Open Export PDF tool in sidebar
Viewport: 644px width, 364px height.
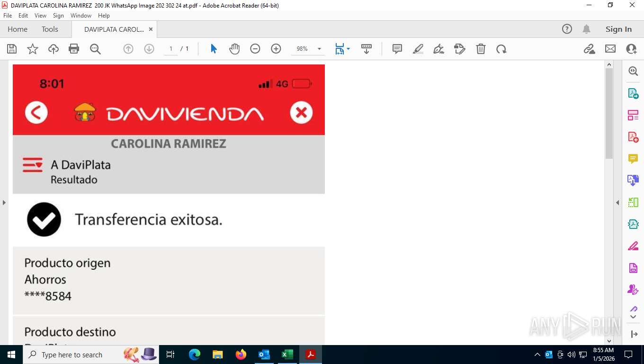[633, 93]
